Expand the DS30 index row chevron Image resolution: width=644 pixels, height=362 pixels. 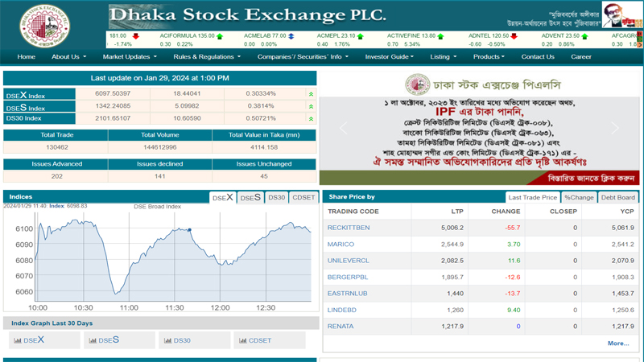pyautogui.click(x=311, y=118)
